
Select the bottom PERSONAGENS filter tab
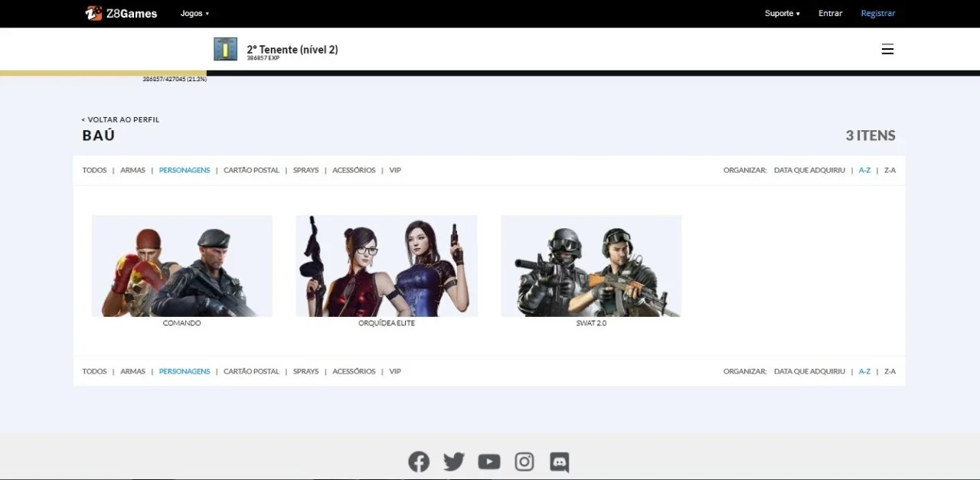(x=185, y=371)
